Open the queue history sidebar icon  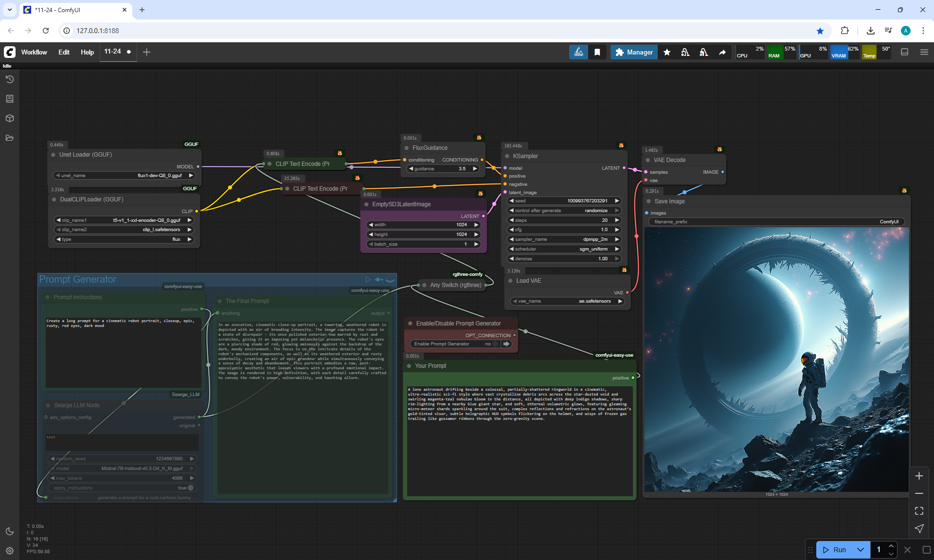point(10,79)
